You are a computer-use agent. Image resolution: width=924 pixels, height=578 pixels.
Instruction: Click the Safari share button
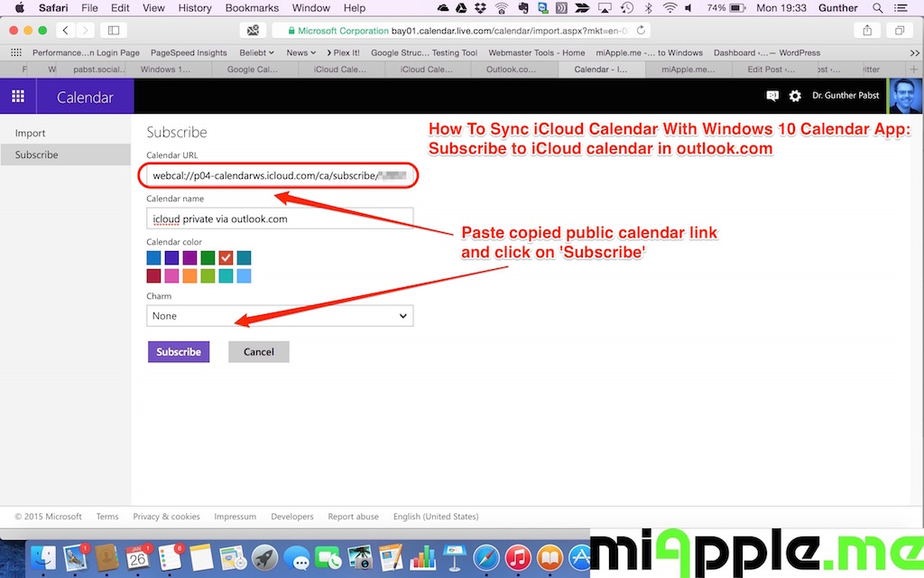point(867,30)
